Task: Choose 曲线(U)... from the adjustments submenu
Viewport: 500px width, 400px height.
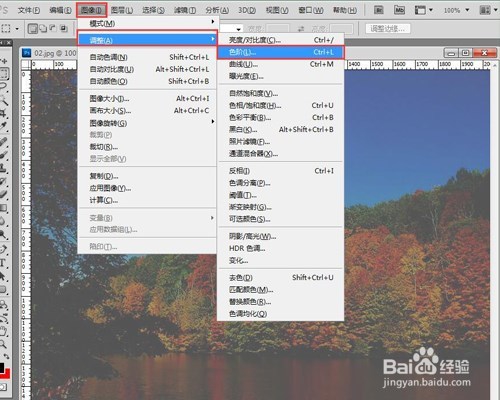Action: pyautogui.click(x=281, y=64)
